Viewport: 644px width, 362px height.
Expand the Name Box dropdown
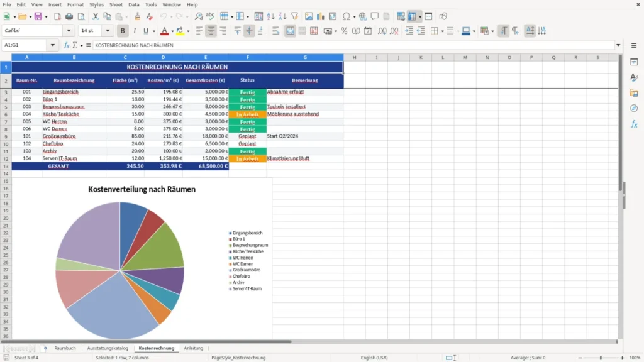(x=53, y=45)
